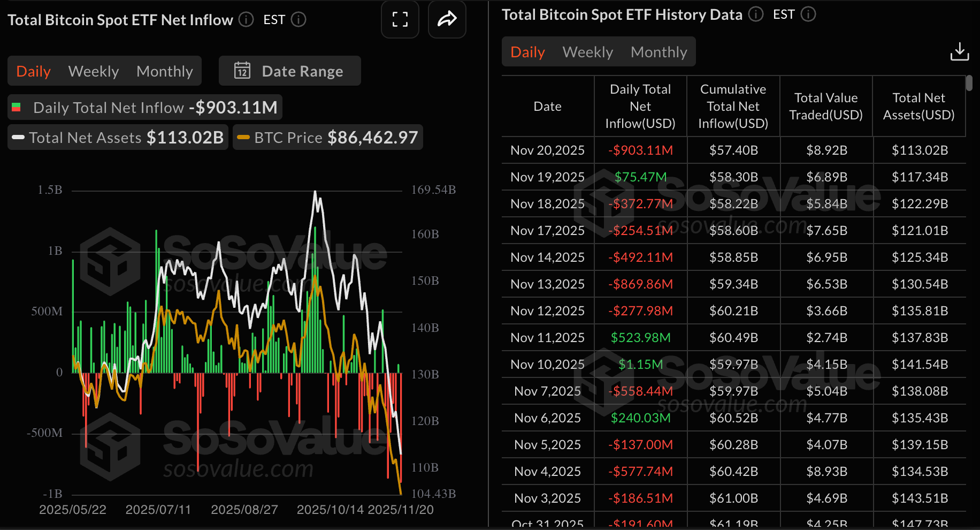Image resolution: width=980 pixels, height=530 pixels.
Task: Click info icon beside History Data title
Action: (x=755, y=14)
